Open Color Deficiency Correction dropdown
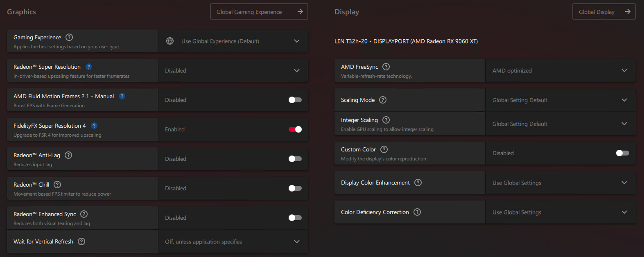The width and height of the screenshot is (644, 257). point(560,212)
